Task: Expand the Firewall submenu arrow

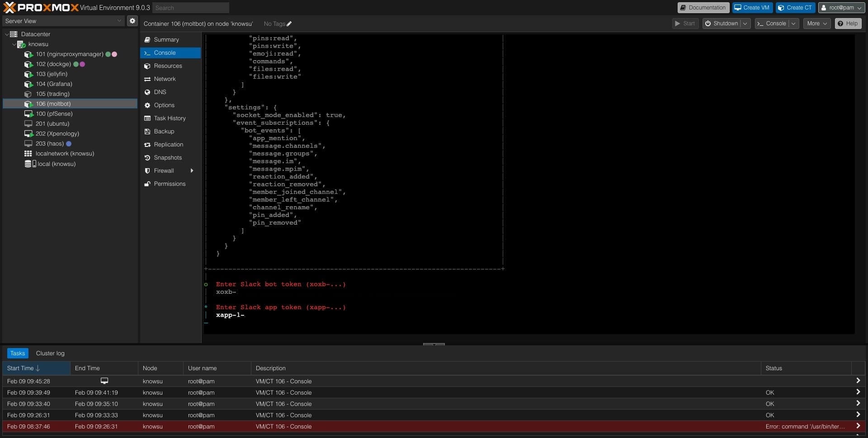Action: coord(192,171)
